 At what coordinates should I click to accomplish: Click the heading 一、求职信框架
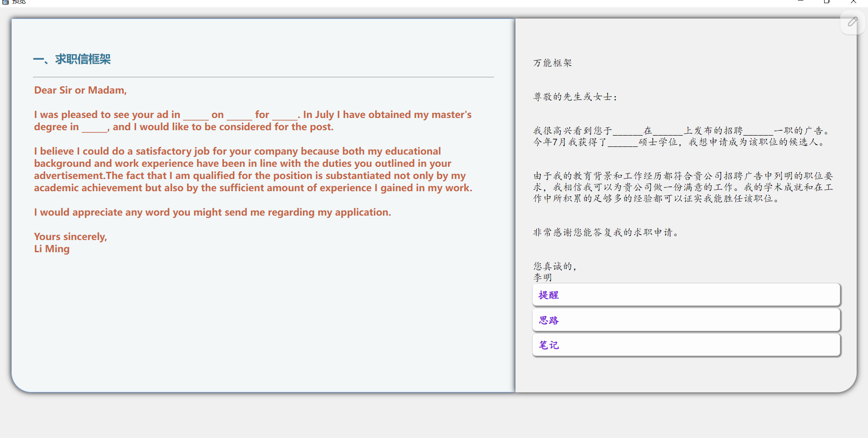point(72,59)
